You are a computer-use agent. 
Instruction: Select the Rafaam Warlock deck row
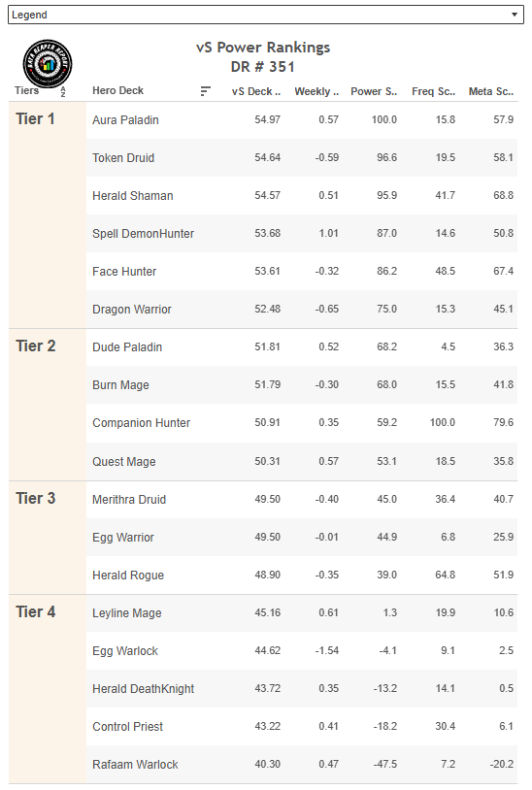click(302, 765)
